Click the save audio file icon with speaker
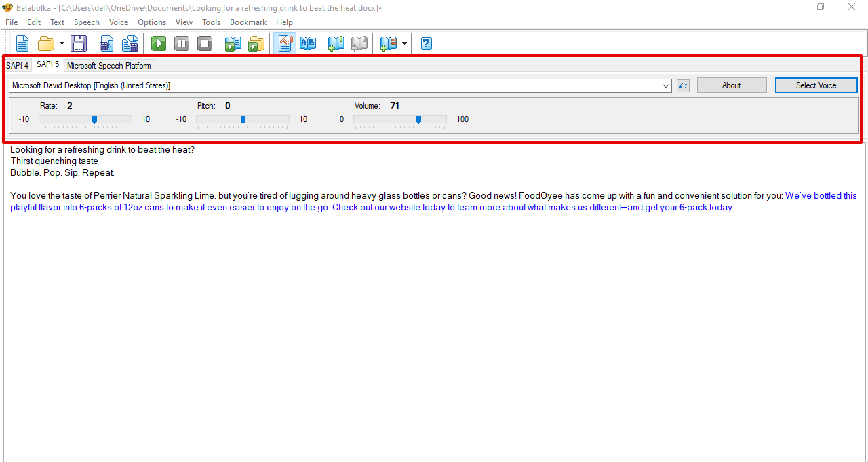The height and width of the screenshot is (462, 868). tap(106, 43)
